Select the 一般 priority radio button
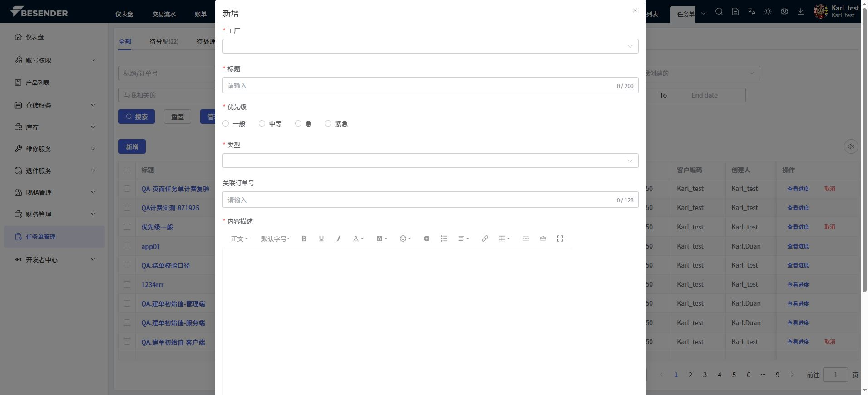 coord(226,123)
